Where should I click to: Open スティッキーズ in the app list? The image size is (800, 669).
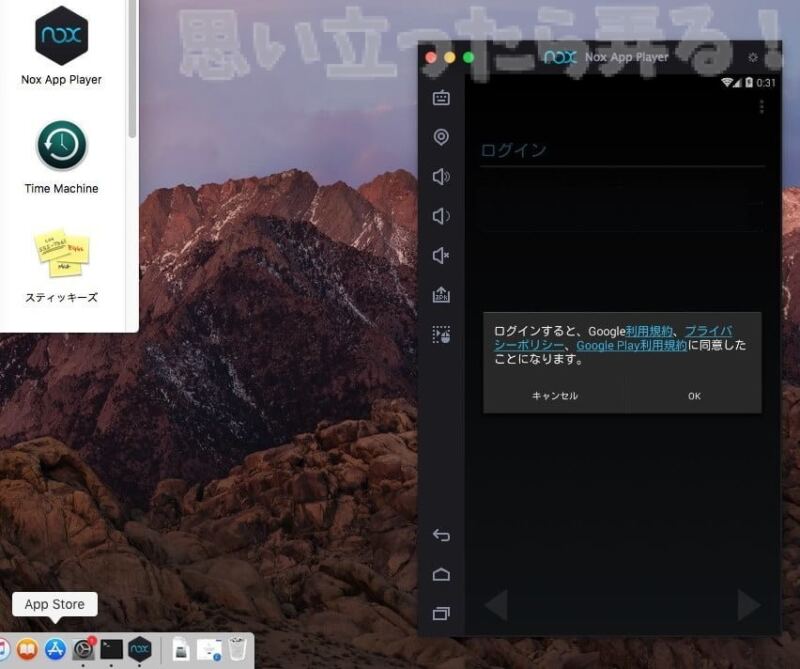pos(61,265)
